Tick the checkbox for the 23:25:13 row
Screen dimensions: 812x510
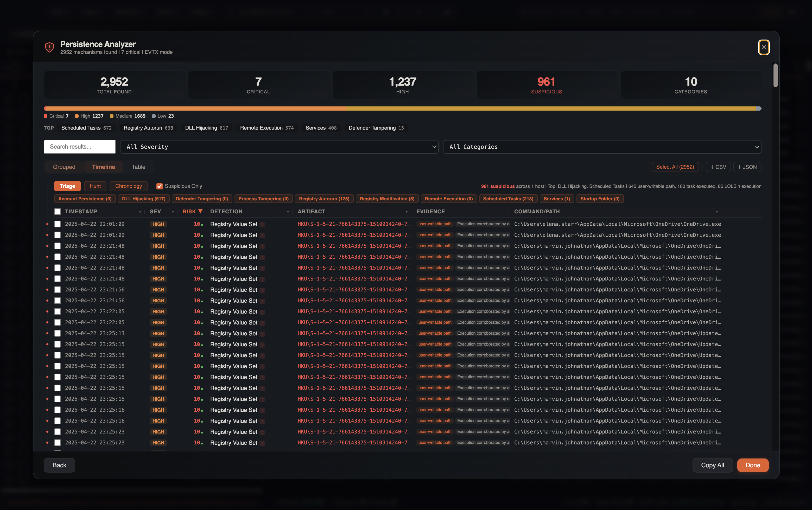click(58, 333)
